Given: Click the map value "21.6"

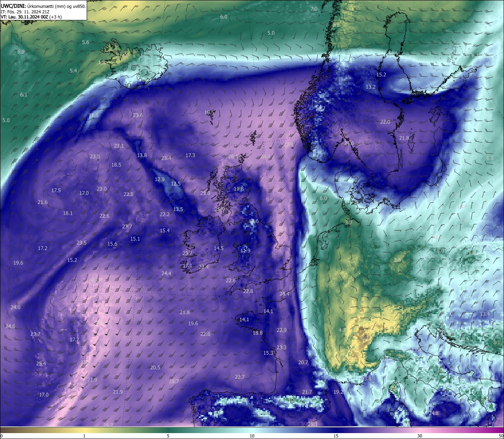Looking at the screenshot, I should 43,202.
